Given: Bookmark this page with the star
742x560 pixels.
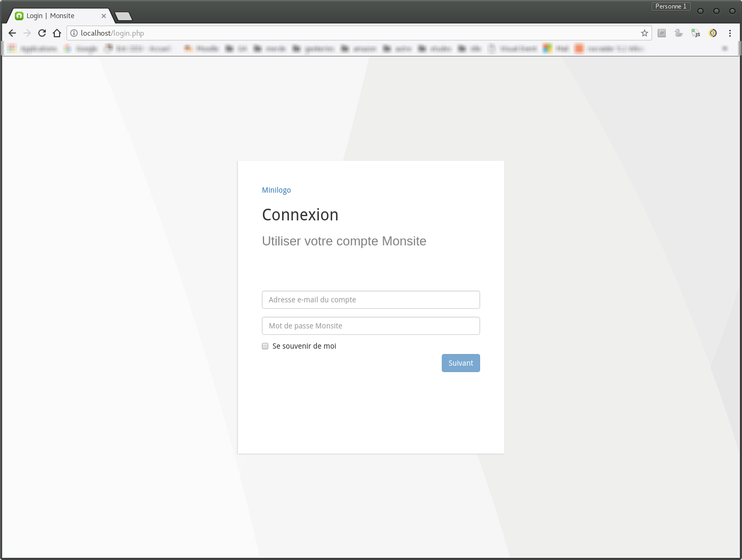Looking at the screenshot, I should pyautogui.click(x=645, y=33).
